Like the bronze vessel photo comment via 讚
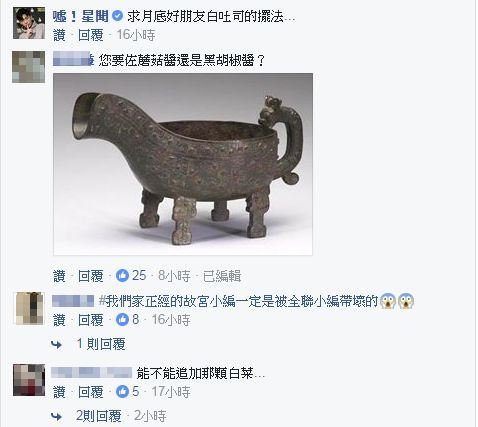The image size is (478, 427). (59, 276)
